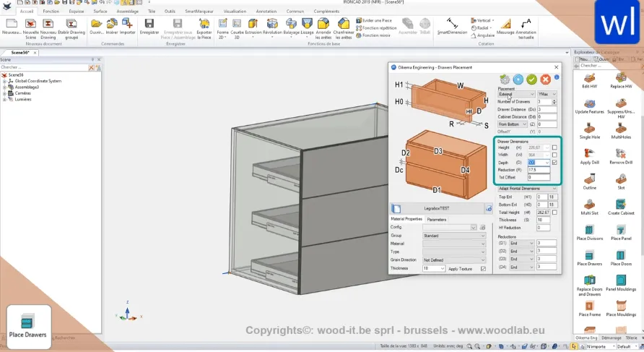Click the red cancel icon in dialog
The height and width of the screenshot is (352, 644).
tap(545, 79)
